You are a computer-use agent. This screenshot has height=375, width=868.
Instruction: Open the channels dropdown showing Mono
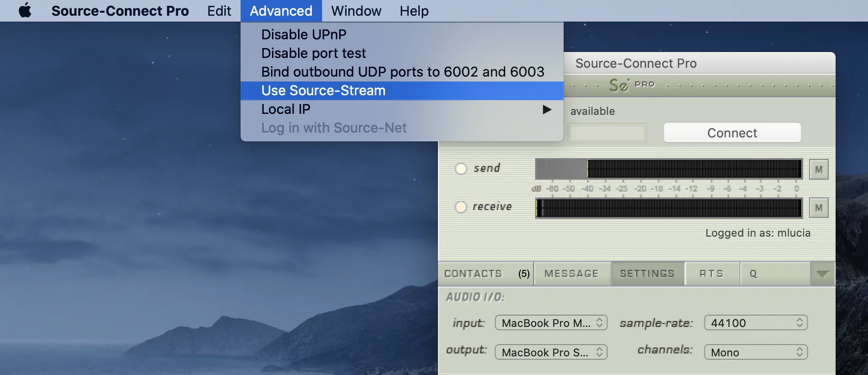tap(756, 352)
